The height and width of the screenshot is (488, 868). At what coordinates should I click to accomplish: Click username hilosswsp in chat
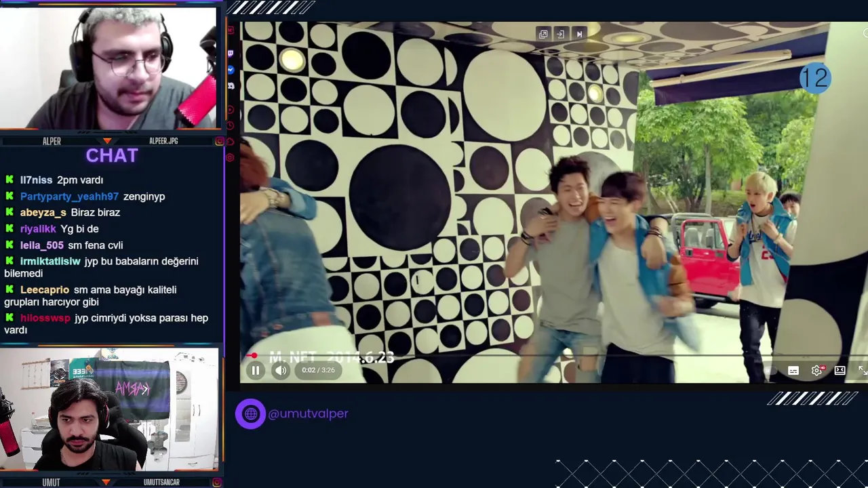tap(45, 318)
